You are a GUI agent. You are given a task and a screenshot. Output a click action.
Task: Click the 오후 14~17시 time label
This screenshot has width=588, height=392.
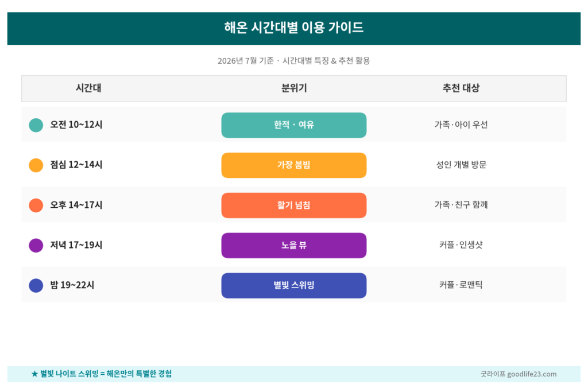coord(76,205)
